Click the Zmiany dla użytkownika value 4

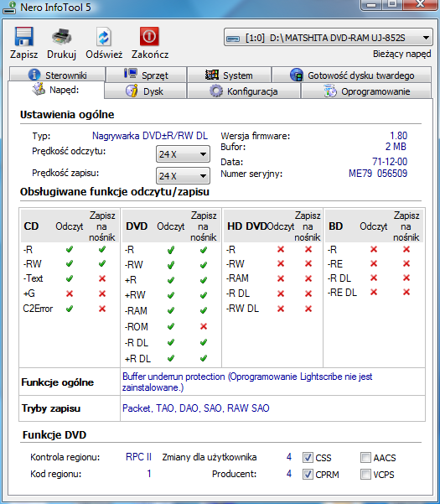[x=289, y=457]
